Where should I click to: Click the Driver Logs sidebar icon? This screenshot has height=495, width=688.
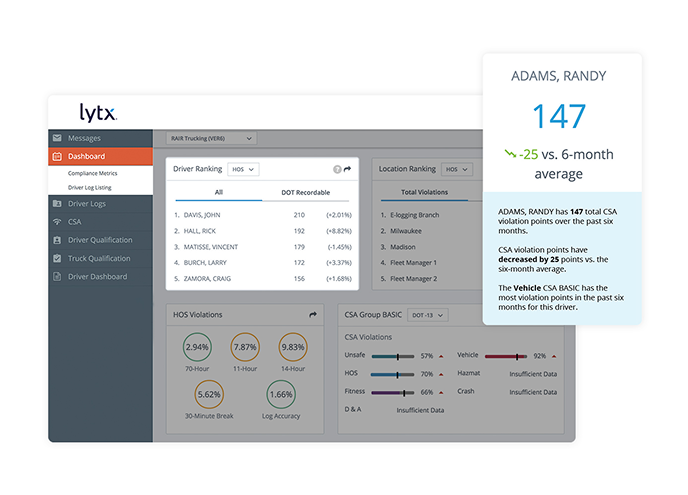coord(57,204)
